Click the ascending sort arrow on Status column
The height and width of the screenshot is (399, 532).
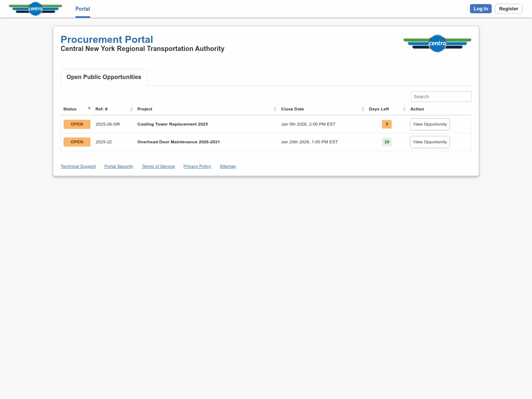pos(89,108)
